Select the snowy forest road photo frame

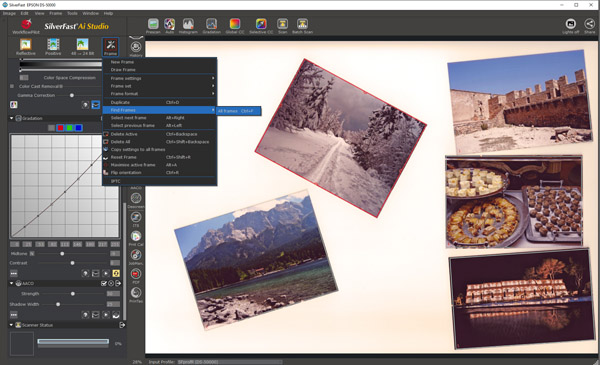pos(341,138)
